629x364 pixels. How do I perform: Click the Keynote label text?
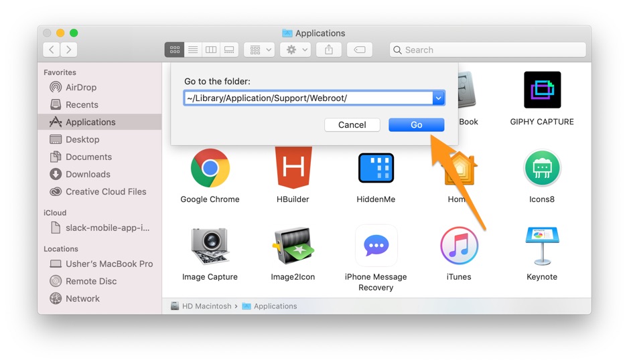[x=542, y=276]
